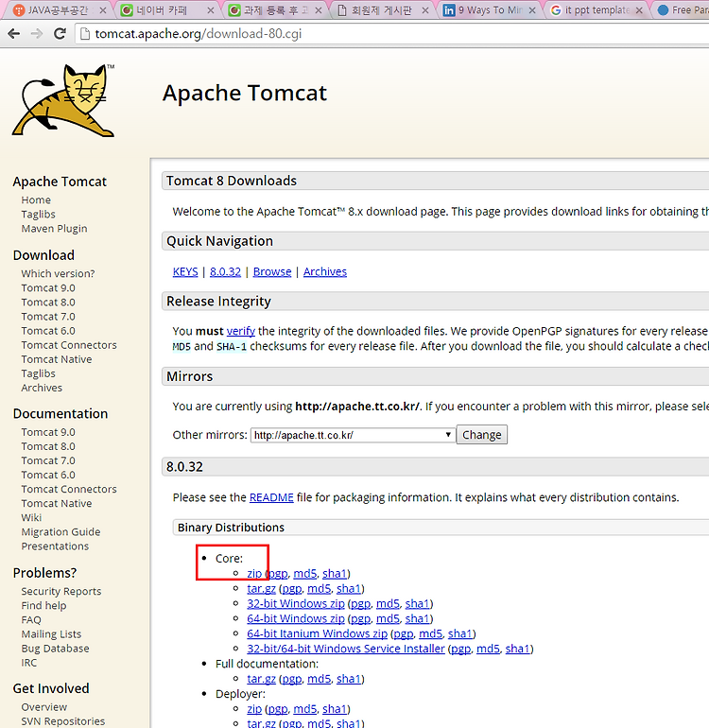
Task: Click the browser Forward arrow
Action: coord(37,33)
